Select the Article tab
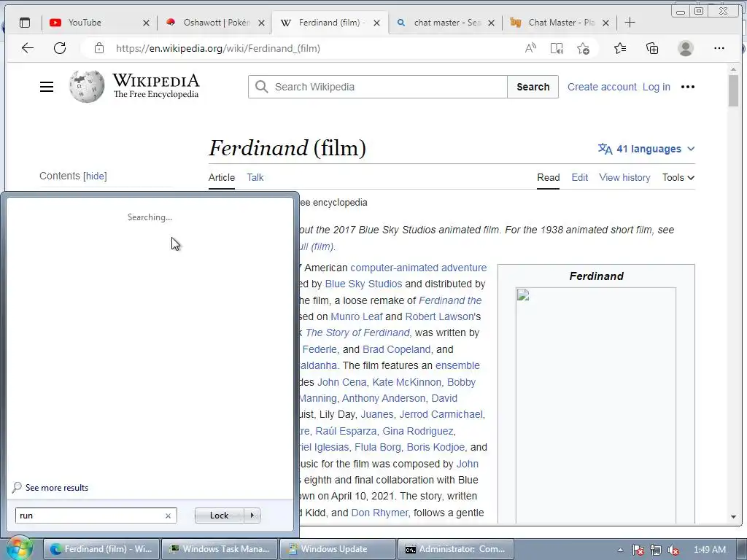Screen dimensions: 747x560 222,177
